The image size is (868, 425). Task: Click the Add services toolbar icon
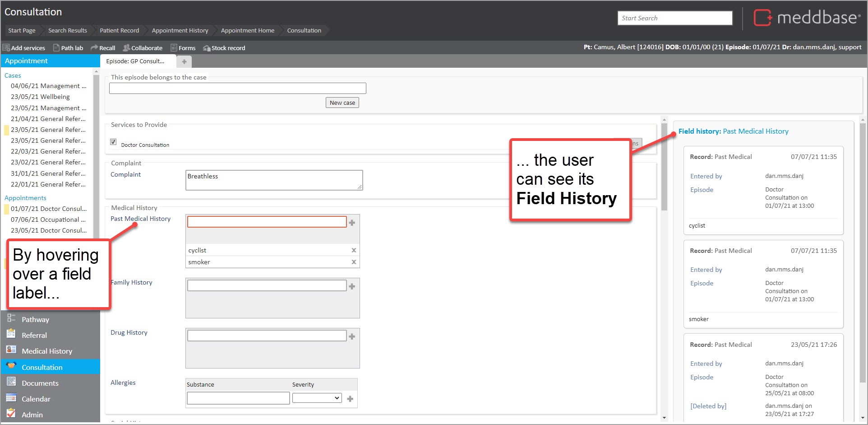pos(6,48)
